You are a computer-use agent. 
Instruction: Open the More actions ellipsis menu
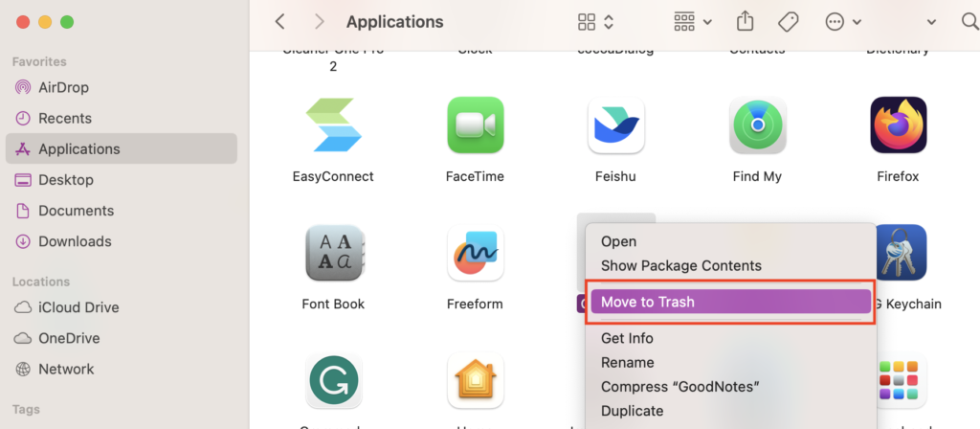point(842,21)
